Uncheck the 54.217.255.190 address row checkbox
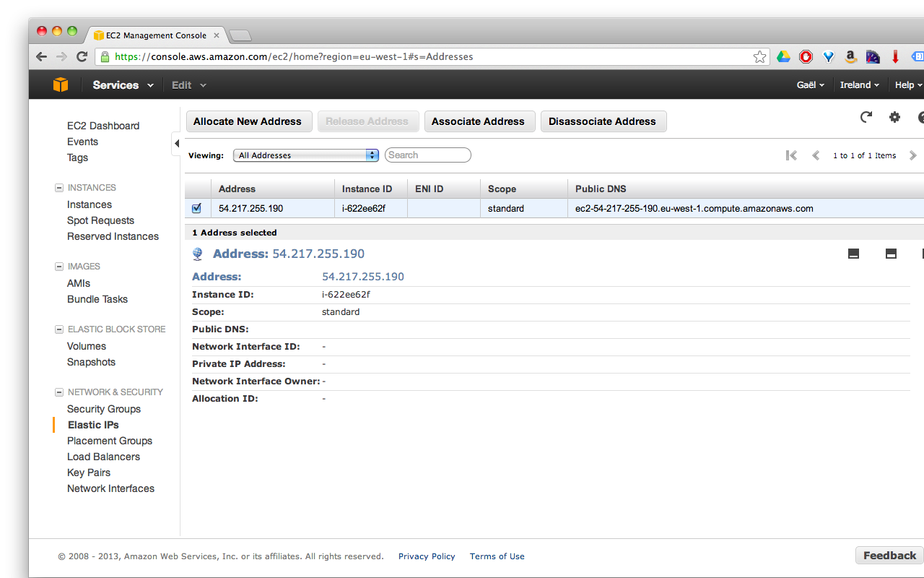The image size is (924, 578). click(196, 208)
